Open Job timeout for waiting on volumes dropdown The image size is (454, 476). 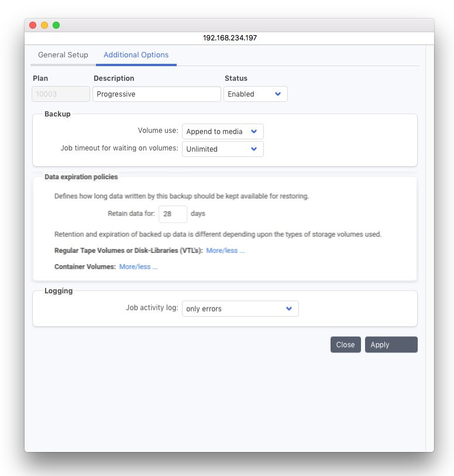222,149
